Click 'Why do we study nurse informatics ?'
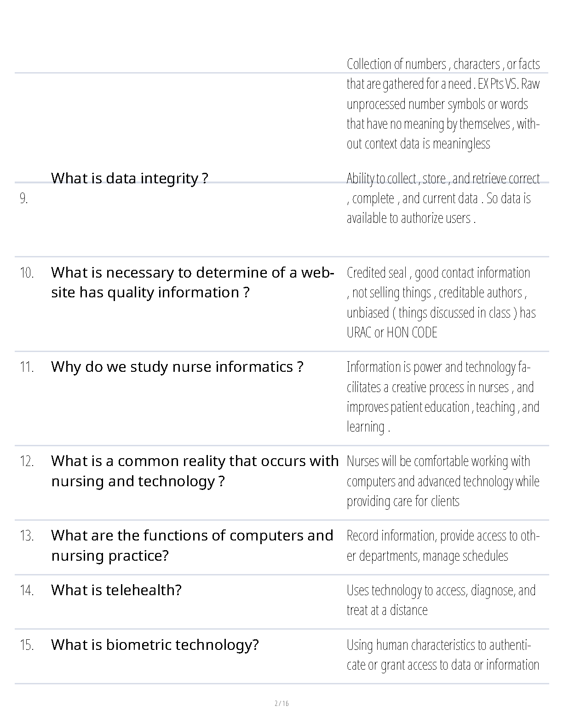Viewport: 563px width, 728px height. (x=177, y=367)
